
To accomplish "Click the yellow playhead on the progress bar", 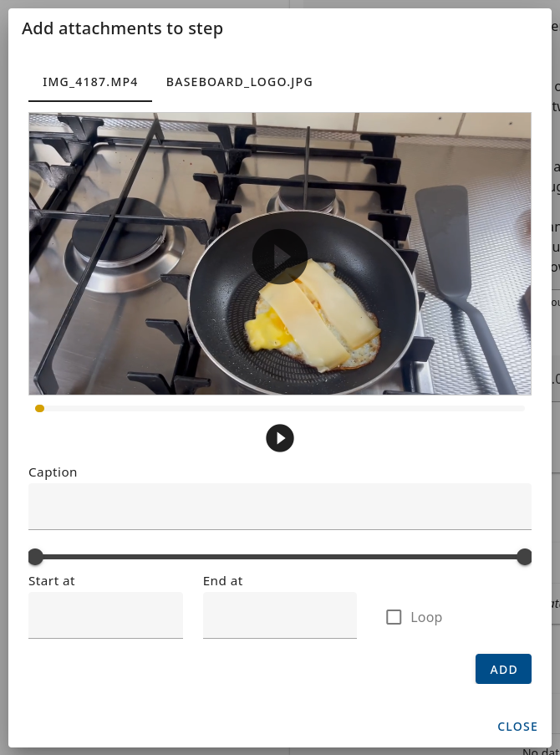I will click(40, 408).
